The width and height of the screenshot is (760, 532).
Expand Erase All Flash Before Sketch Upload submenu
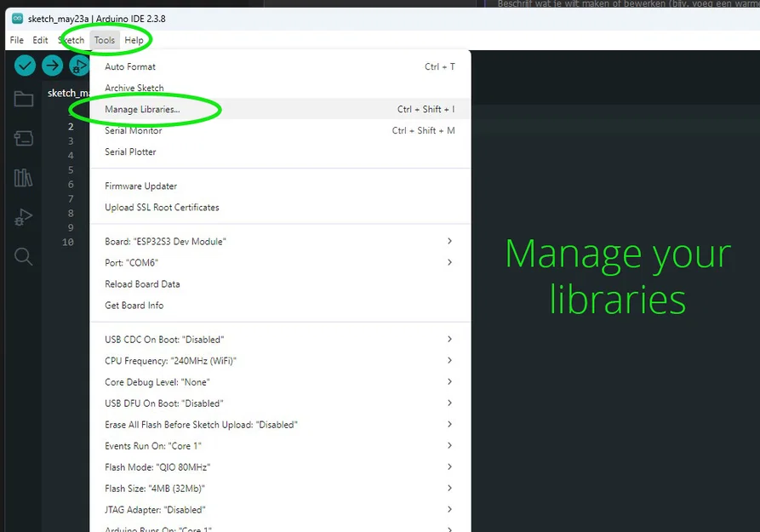point(280,425)
